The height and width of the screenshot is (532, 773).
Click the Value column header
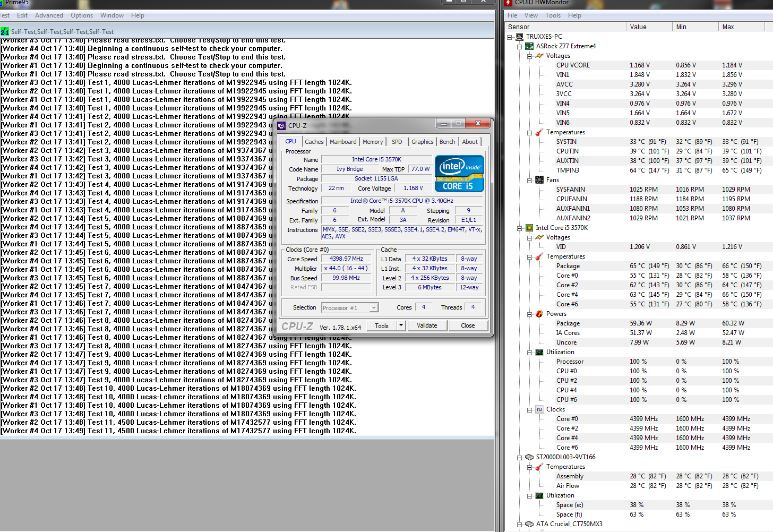point(649,27)
